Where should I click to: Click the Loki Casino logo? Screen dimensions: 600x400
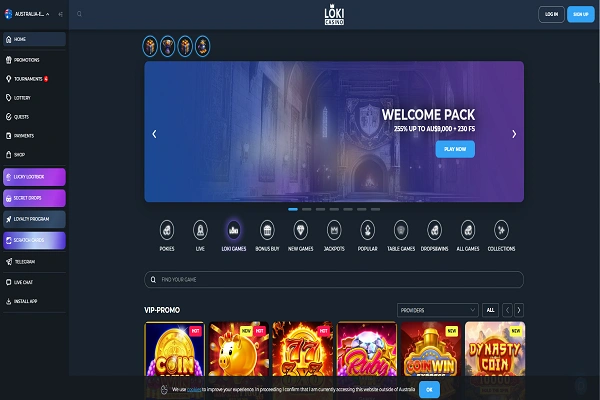point(334,14)
